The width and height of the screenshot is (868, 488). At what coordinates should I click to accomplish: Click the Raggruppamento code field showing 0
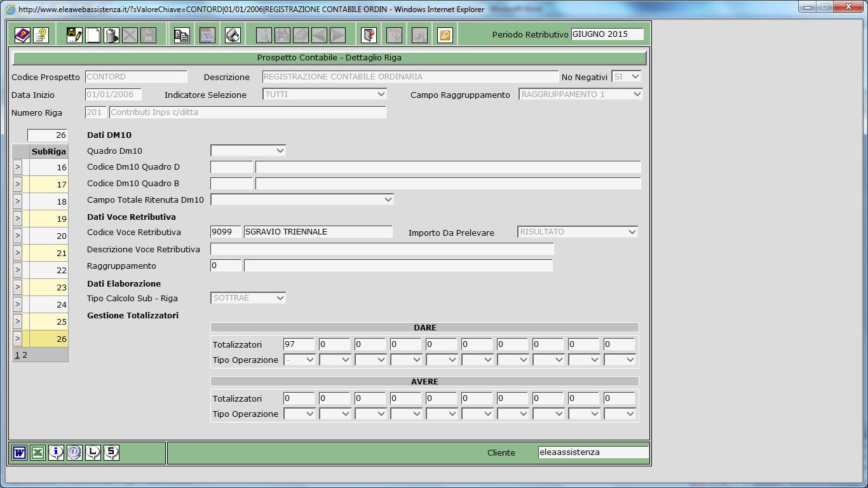pyautogui.click(x=226, y=266)
